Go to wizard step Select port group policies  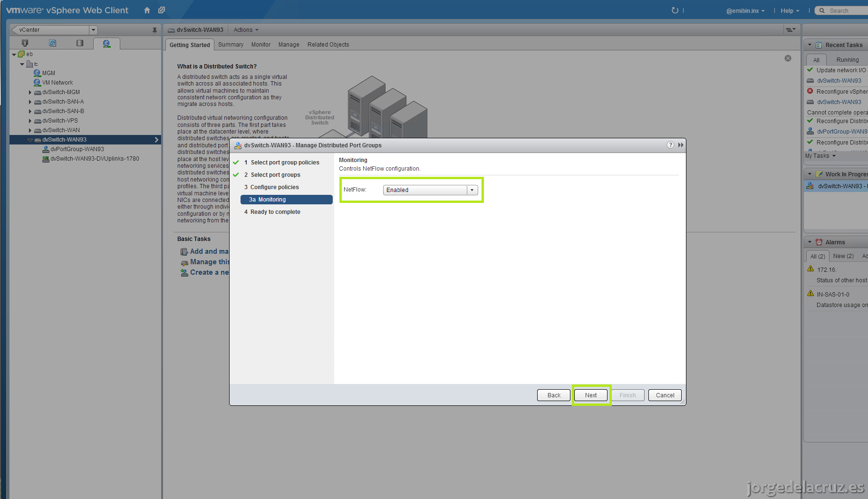(285, 163)
